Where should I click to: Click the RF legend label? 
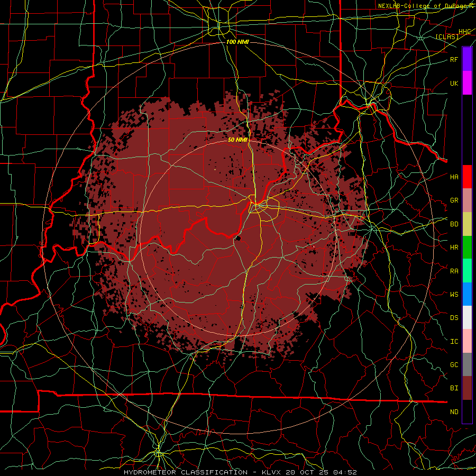click(454, 59)
